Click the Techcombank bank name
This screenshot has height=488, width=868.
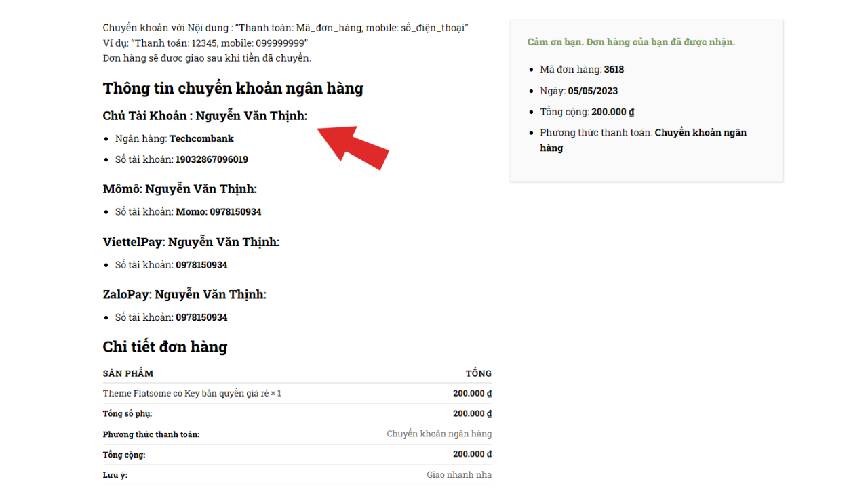201,138
